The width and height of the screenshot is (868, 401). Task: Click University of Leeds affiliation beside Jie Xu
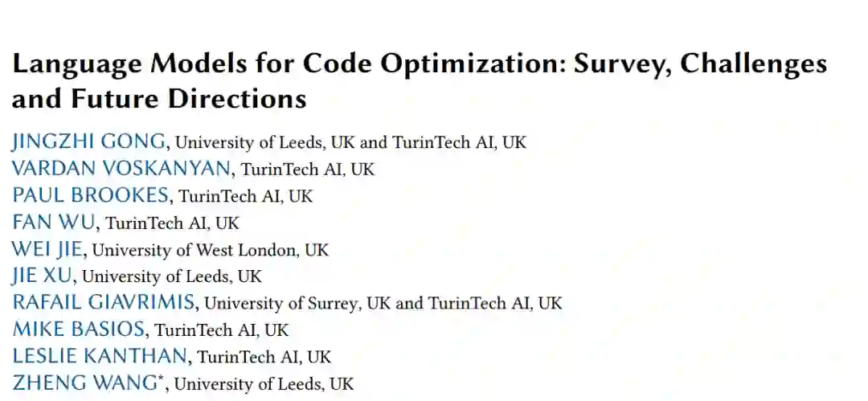pos(172,276)
